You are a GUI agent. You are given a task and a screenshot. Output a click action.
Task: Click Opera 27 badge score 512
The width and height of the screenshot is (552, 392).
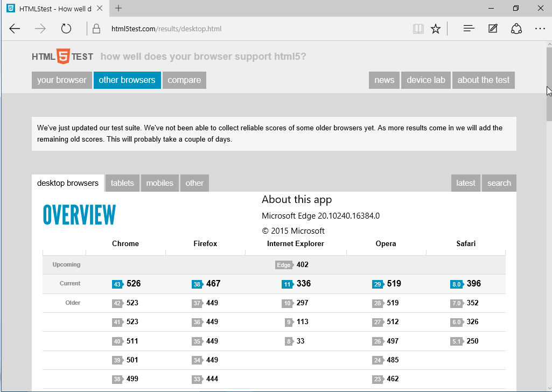tap(378, 322)
